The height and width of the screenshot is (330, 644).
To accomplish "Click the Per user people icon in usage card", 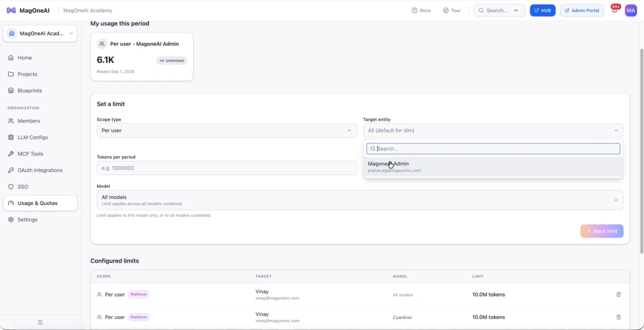I will pyautogui.click(x=102, y=44).
